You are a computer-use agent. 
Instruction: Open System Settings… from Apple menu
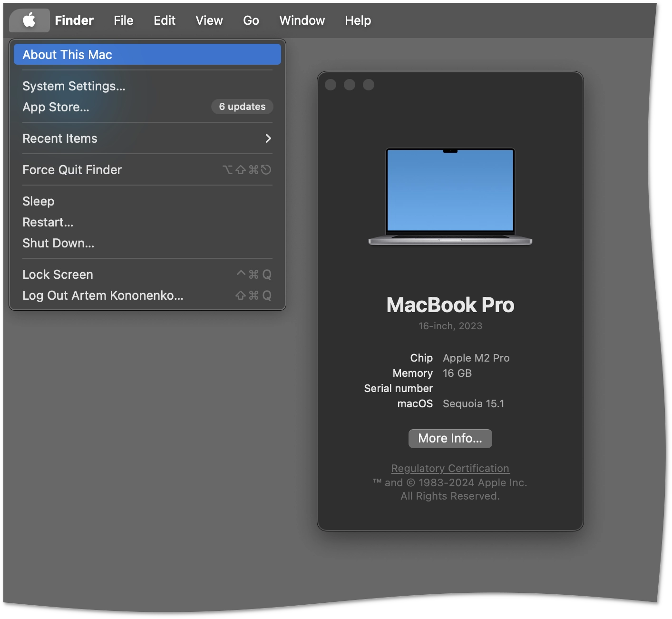(x=147, y=86)
